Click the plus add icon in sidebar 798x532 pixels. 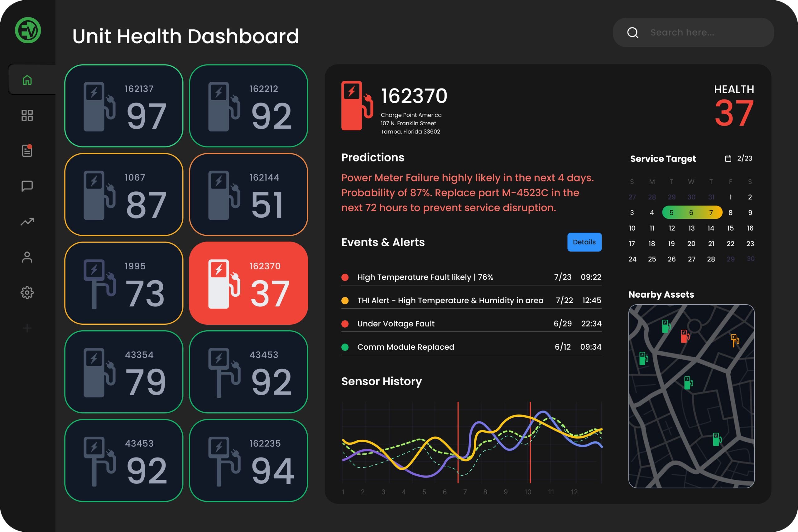pos(27,328)
